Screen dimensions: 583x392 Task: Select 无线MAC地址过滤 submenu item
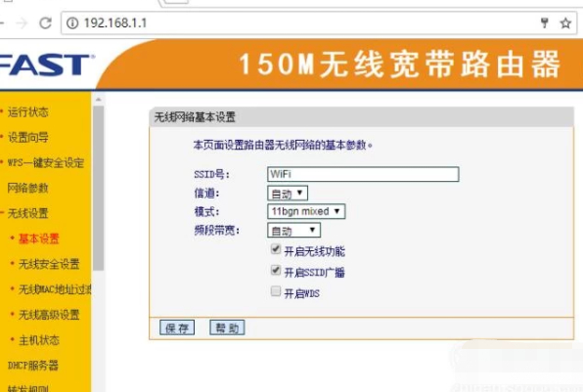tap(55, 289)
